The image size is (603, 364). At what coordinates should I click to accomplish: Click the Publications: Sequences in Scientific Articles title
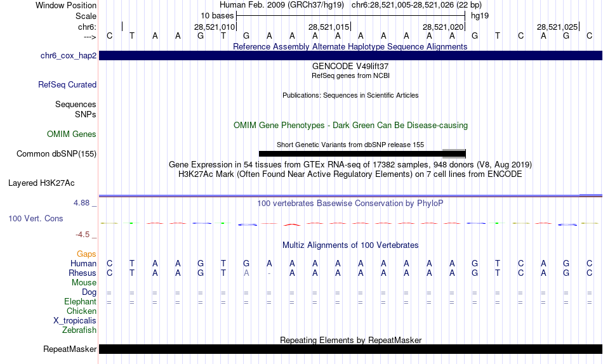click(350, 95)
